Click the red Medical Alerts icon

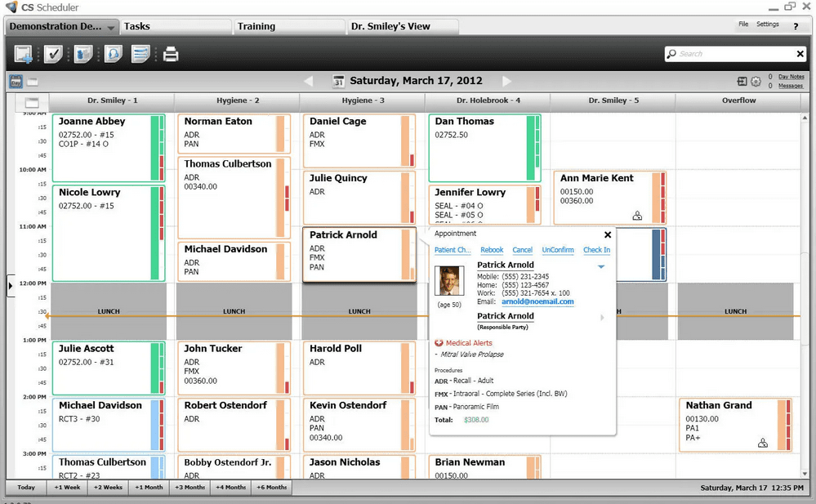pos(439,343)
